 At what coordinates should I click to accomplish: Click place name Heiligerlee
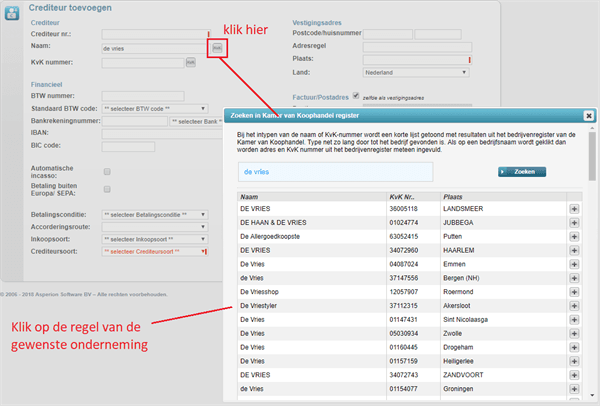click(x=458, y=361)
